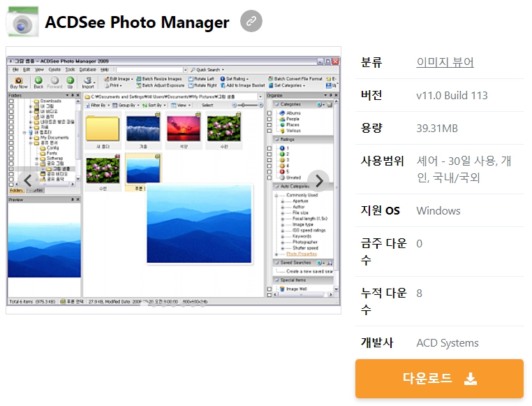Click Batch Resize Images toolbar icon
532x406 pixels.
pyautogui.click(x=139, y=79)
